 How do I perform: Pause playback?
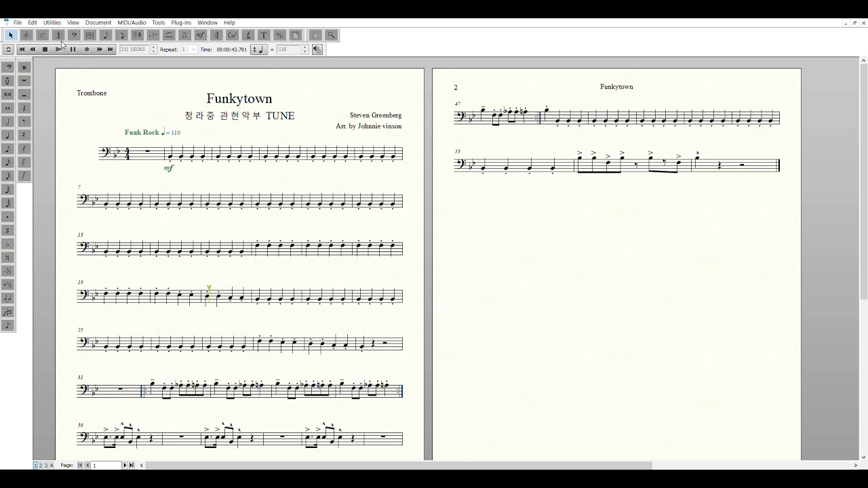click(73, 49)
